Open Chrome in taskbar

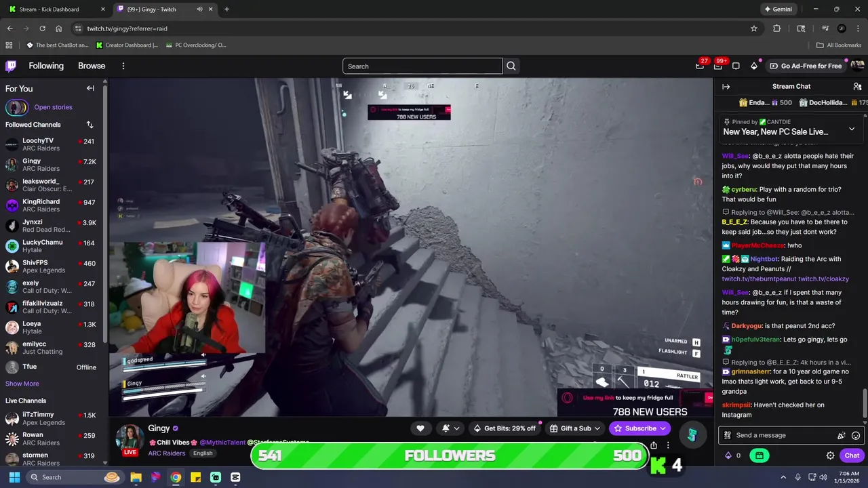tap(176, 477)
